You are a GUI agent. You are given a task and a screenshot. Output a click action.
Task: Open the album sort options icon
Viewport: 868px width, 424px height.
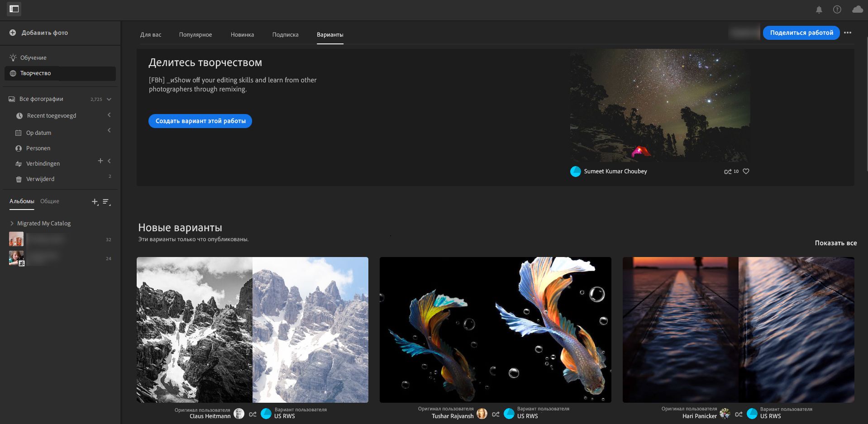106,202
